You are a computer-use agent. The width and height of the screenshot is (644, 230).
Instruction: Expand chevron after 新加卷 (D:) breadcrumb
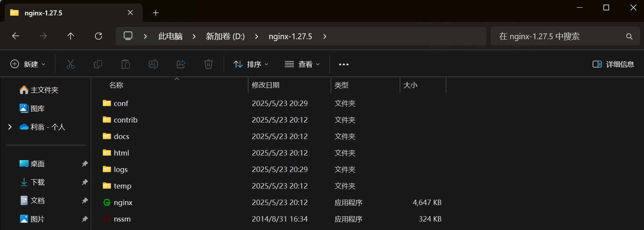click(256, 36)
